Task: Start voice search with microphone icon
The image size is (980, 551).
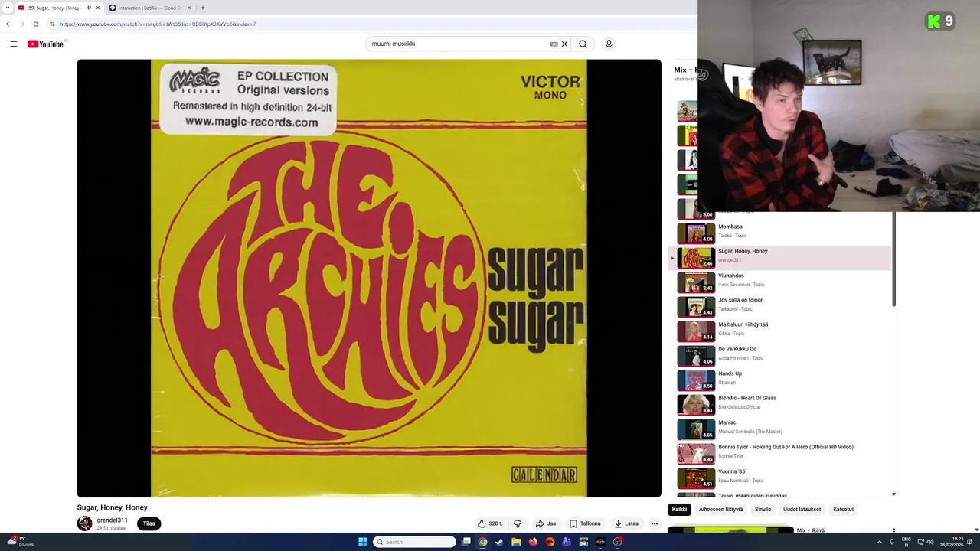Action: [x=609, y=44]
